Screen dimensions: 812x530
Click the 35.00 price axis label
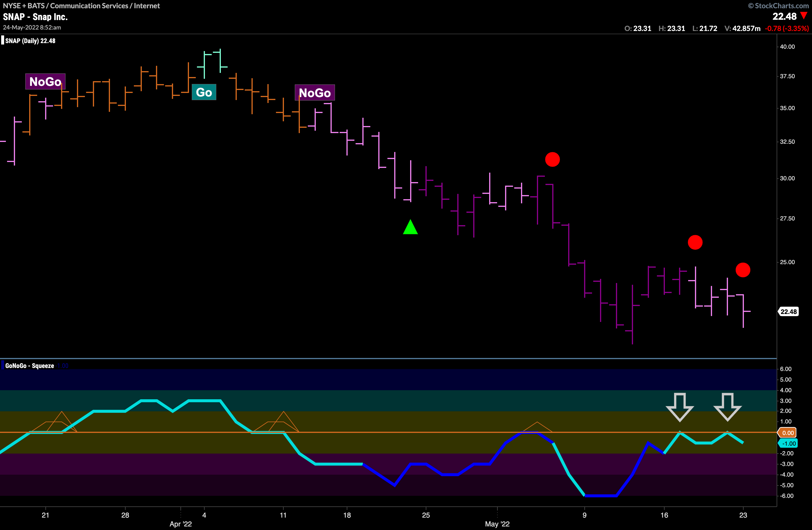788,108
